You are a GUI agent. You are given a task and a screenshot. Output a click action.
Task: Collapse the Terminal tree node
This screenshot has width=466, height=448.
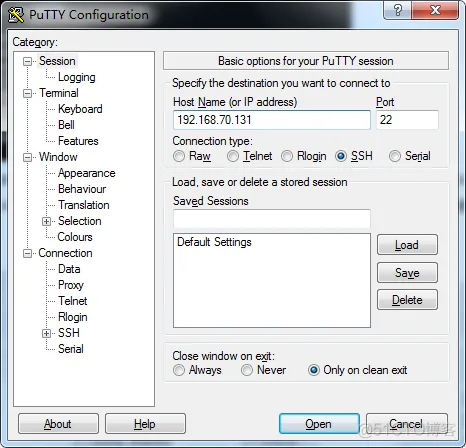tap(27, 93)
